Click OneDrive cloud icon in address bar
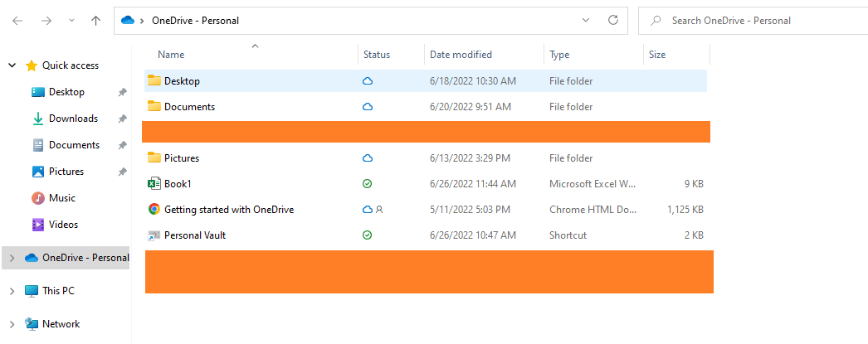 pyautogui.click(x=128, y=21)
